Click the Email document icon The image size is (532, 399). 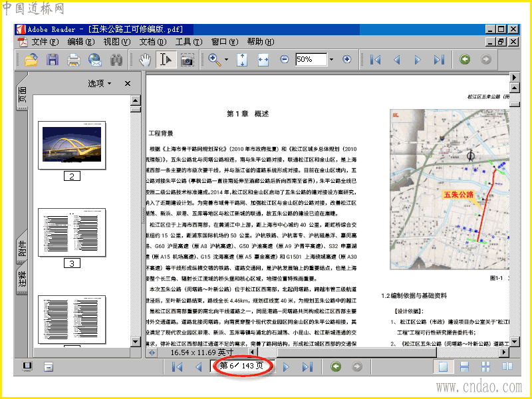click(x=95, y=60)
